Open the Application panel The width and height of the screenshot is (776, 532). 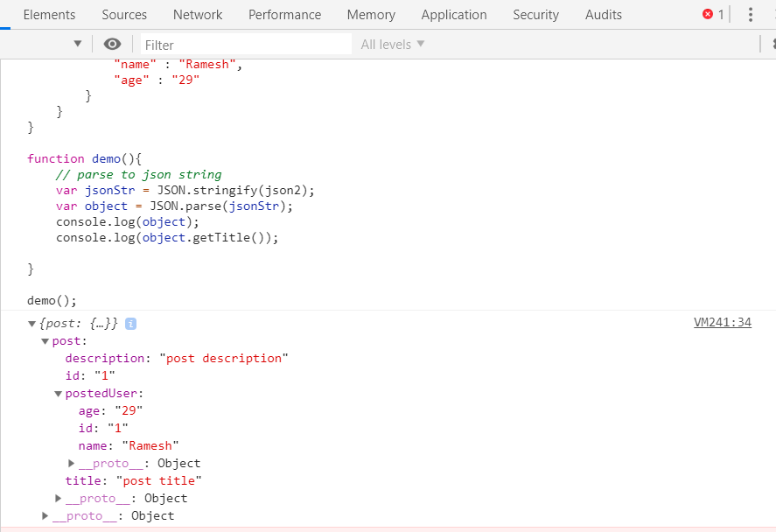454,14
